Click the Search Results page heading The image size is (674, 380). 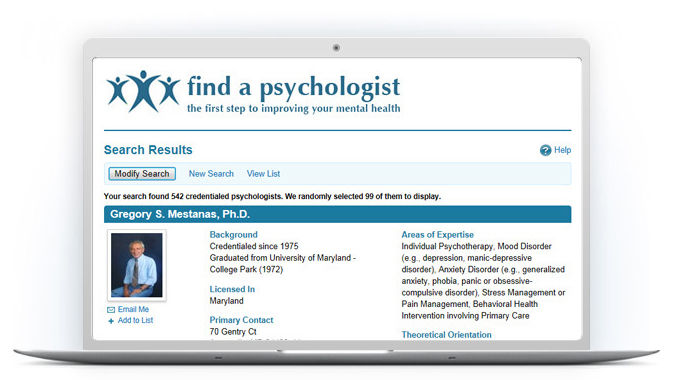(148, 150)
